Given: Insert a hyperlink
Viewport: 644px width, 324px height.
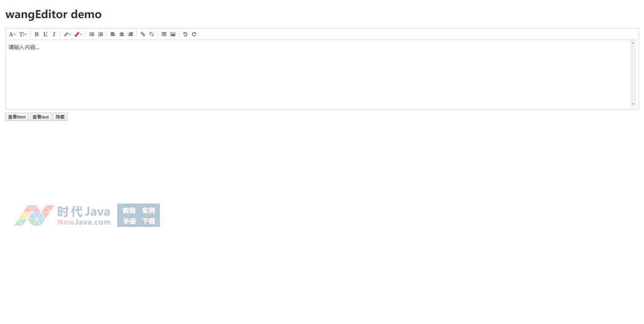Looking at the screenshot, I should (143, 34).
